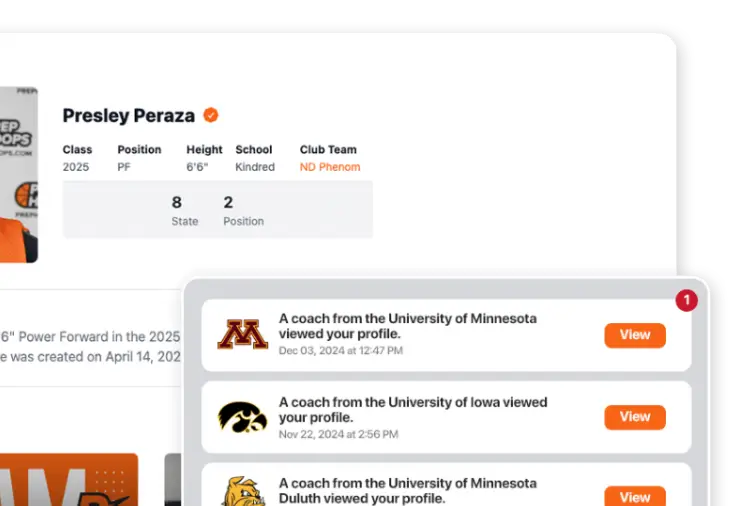
Task: Click the Class 2025 value
Action: 76,167
